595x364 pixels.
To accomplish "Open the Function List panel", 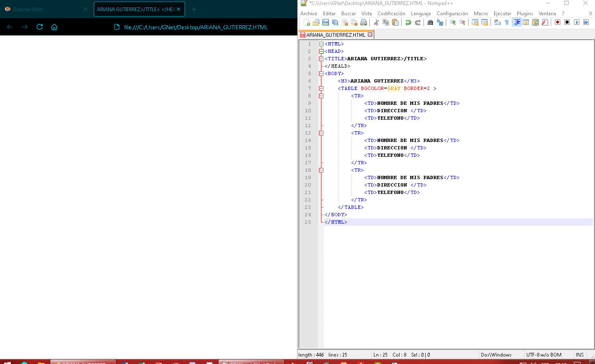I will point(545,22).
